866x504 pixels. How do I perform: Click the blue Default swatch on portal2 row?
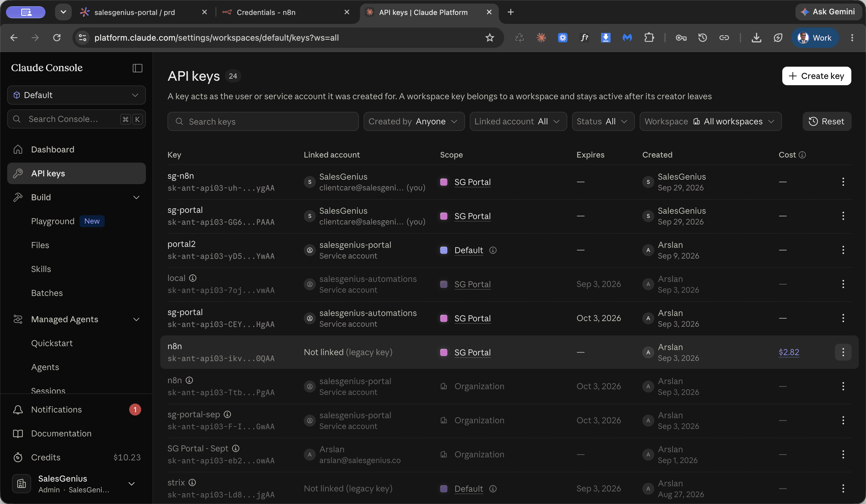pos(444,250)
